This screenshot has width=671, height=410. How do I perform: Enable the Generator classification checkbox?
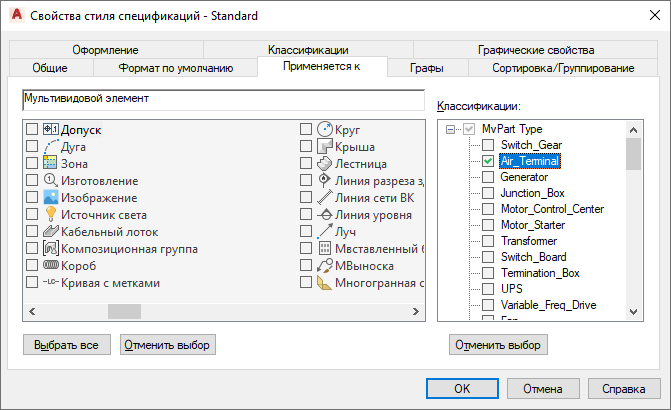[487, 177]
